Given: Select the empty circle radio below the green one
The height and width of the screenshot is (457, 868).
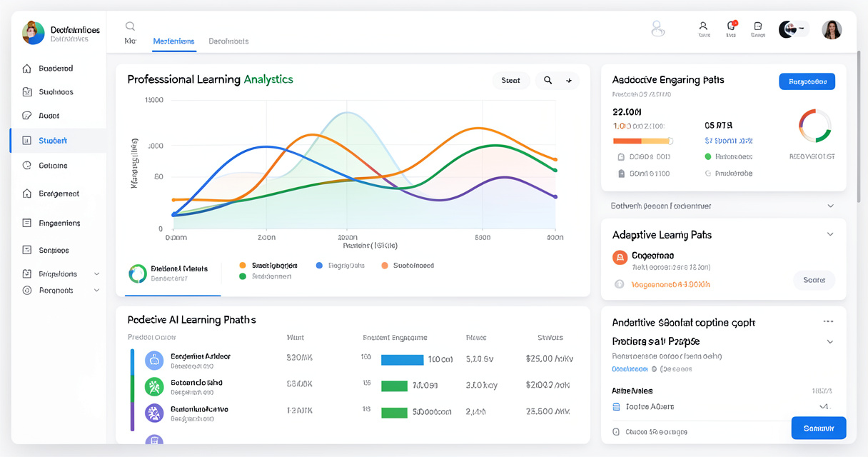Looking at the screenshot, I should point(708,173).
